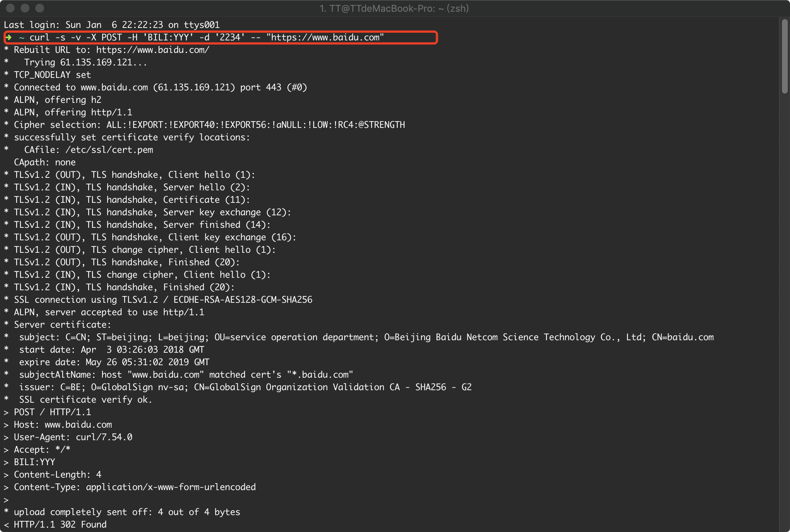Click the 'TLS handshake, Certificate (11)' line
This screenshot has width=790, height=532.
127,200
